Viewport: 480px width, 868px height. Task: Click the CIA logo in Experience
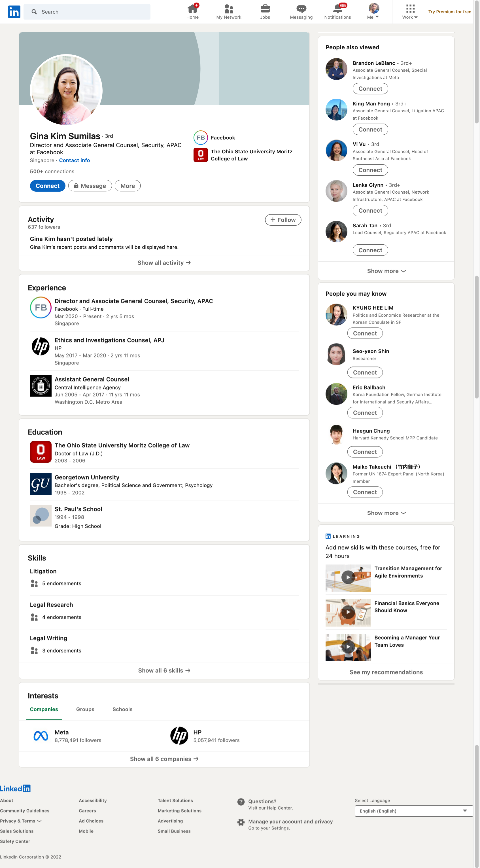coord(41,386)
